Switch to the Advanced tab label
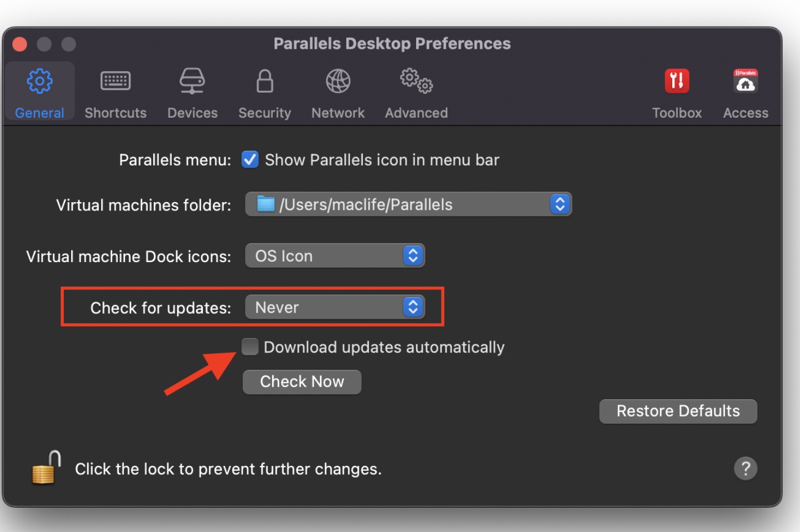 click(416, 113)
